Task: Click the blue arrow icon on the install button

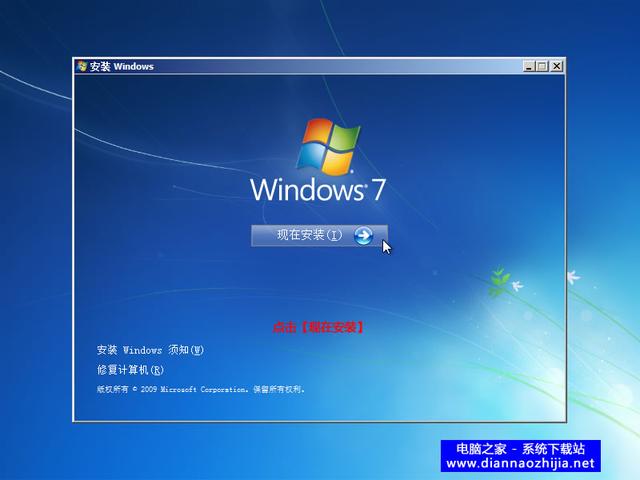Action: click(x=363, y=236)
